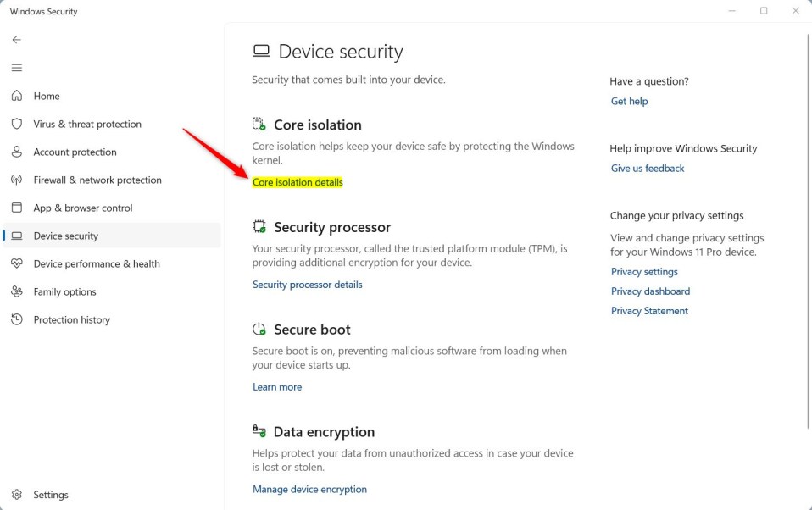This screenshot has width=812, height=510.
Task: Click the Home house icon
Action: click(x=17, y=96)
